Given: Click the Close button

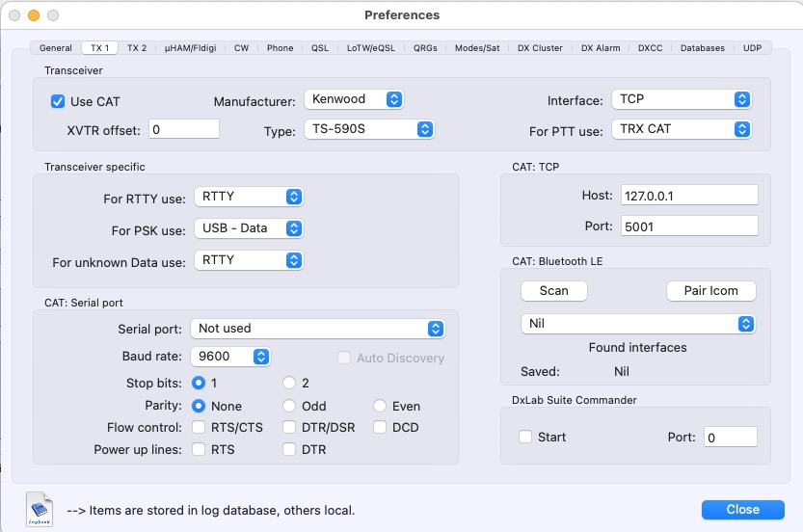Looking at the screenshot, I should tap(742, 509).
